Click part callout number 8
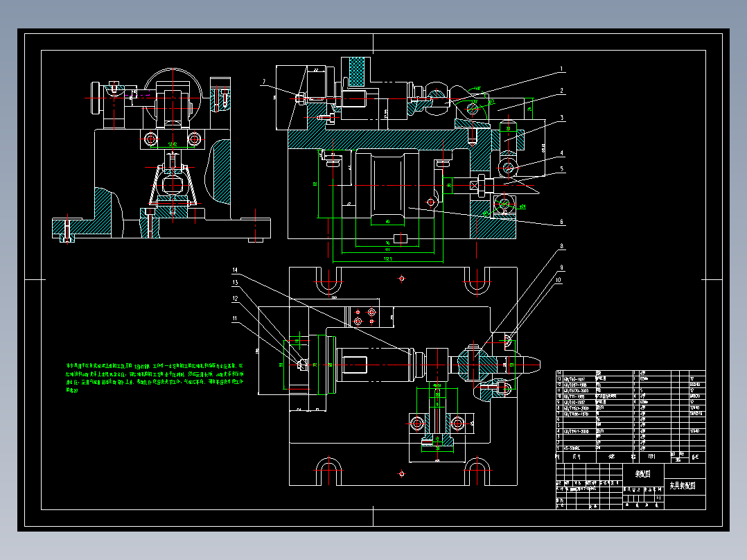Screen dimensions: 747x560 [562, 247]
